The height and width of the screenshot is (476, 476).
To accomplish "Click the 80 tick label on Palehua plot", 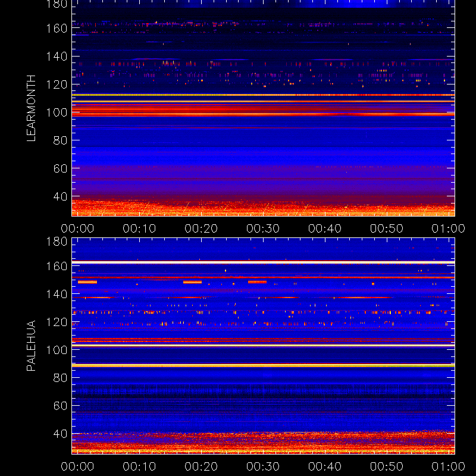I will point(60,378).
